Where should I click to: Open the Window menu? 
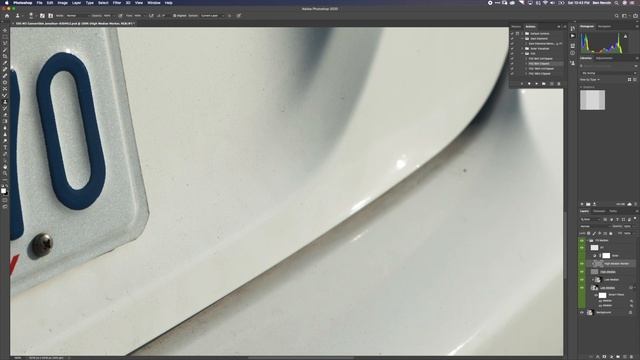[x=153, y=2]
